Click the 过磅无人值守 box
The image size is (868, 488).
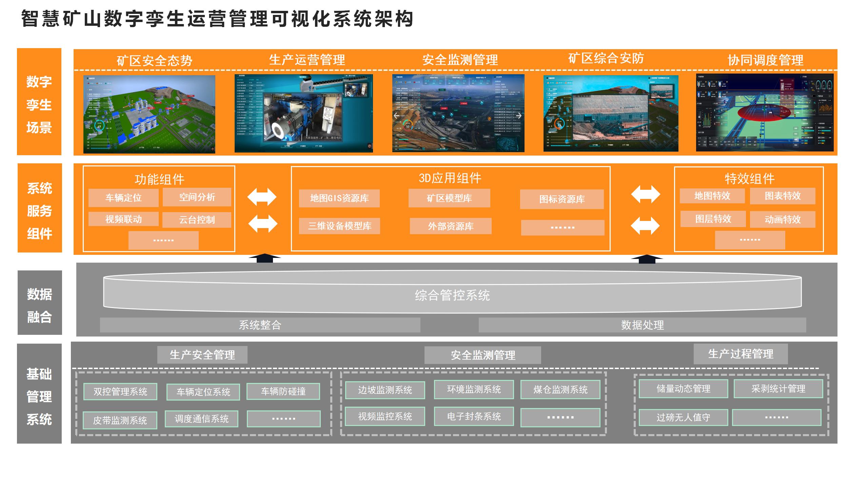coord(683,418)
